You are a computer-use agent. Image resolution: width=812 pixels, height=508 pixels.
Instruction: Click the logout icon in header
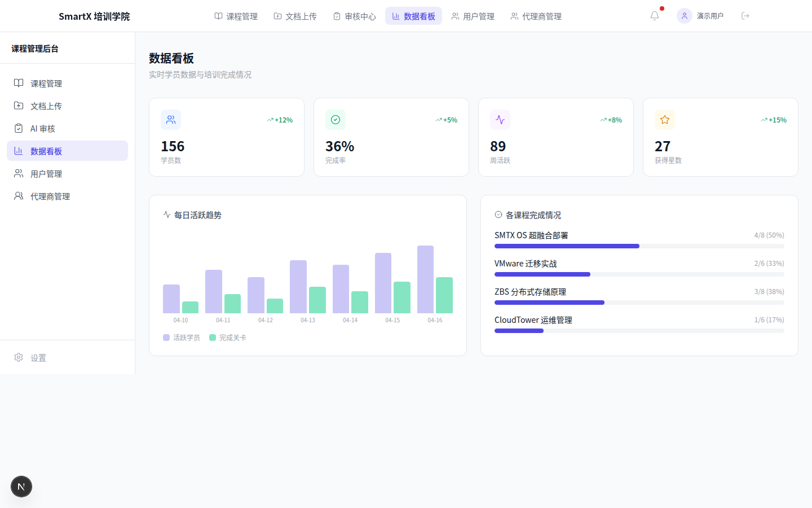pyautogui.click(x=745, y=16)
